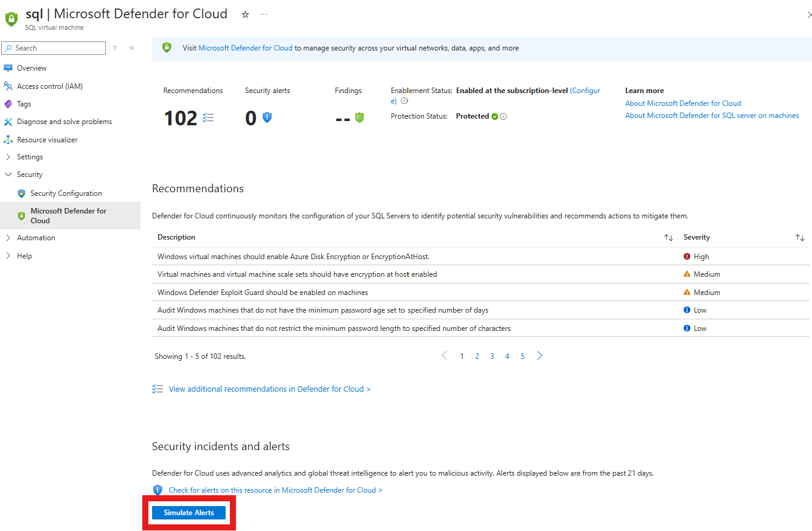Viewport: 812px width, 531px height.
Task: Open About Microsoft Defender for SQL server on machines
Action: click(x=712, y=116)
